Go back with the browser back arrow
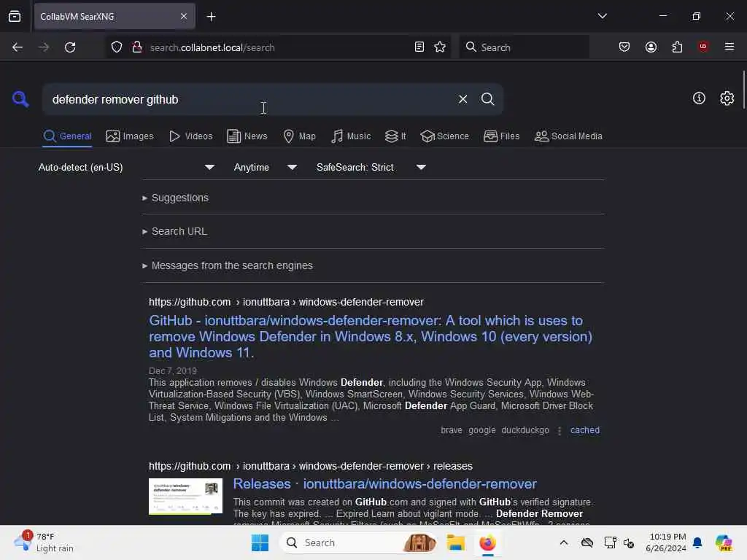 click(18, 47)
